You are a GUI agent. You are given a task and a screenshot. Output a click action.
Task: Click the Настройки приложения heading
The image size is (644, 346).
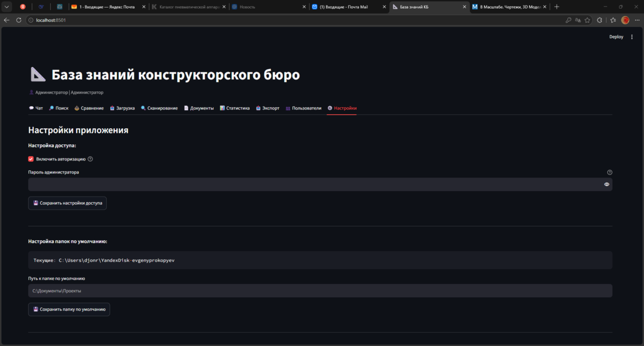point(78,130)
